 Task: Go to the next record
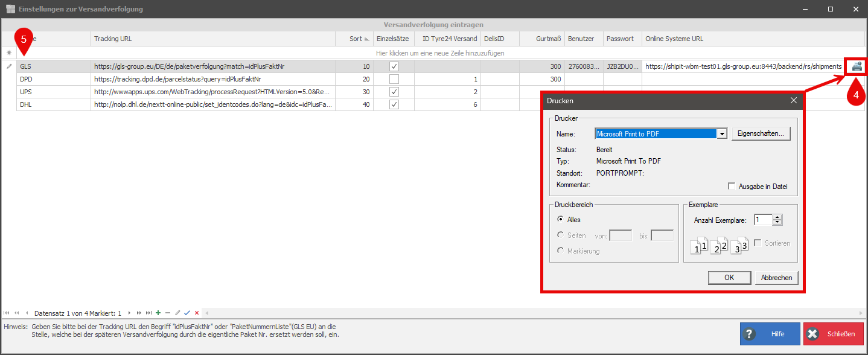[129, 313]
